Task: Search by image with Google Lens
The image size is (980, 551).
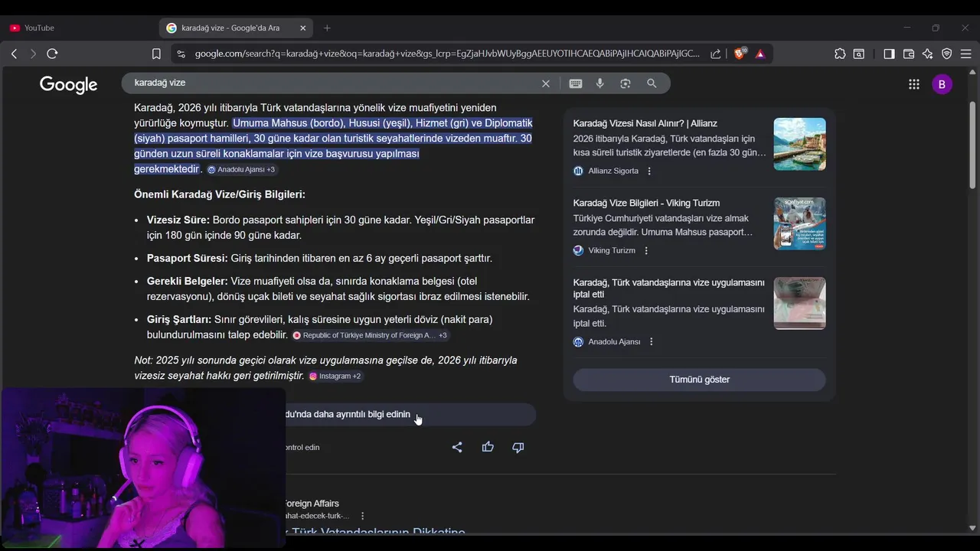Action: pos(626,83)
